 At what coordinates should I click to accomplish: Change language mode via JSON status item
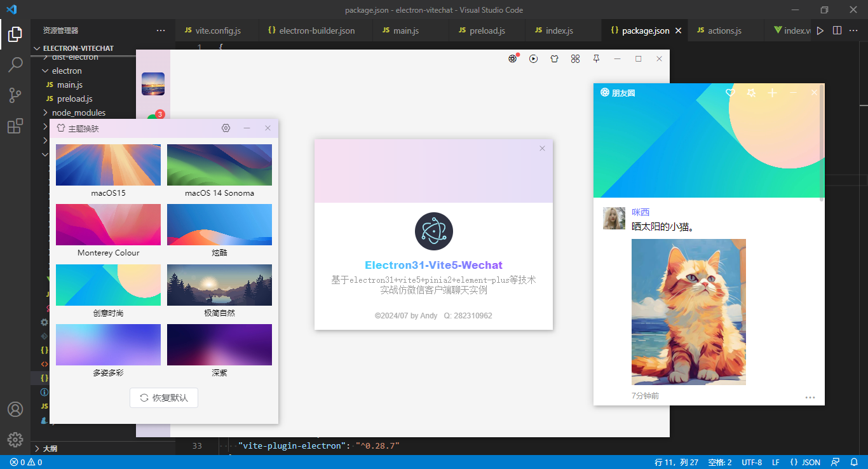point(805,462)
